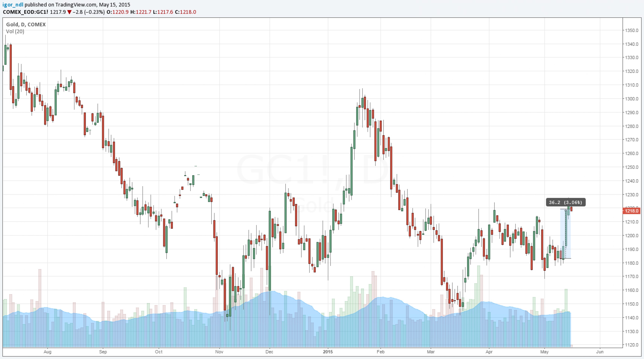Click the red 1218.0 current price tag
The image size is (644, 359).
coord(631,211)
